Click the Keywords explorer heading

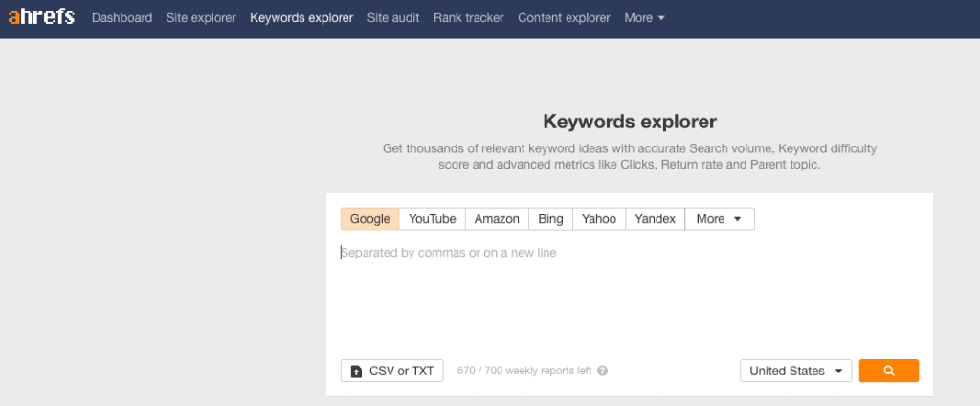coord(630,122)
